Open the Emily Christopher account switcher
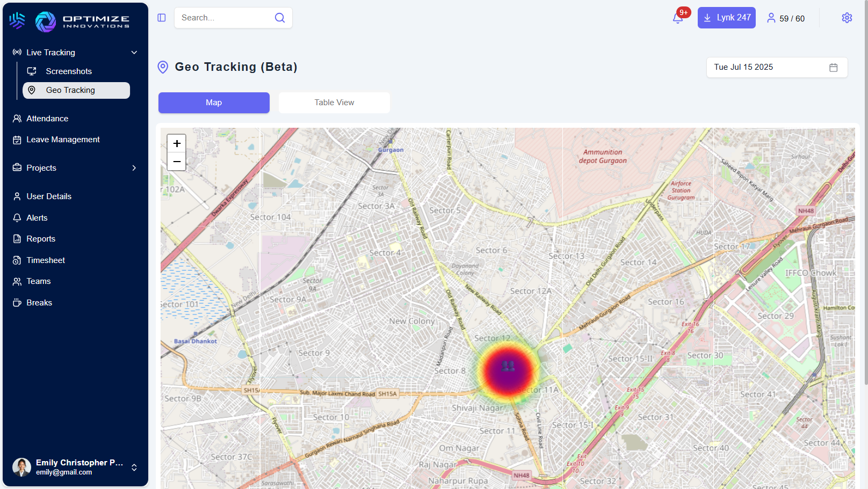 coord(134,468)
